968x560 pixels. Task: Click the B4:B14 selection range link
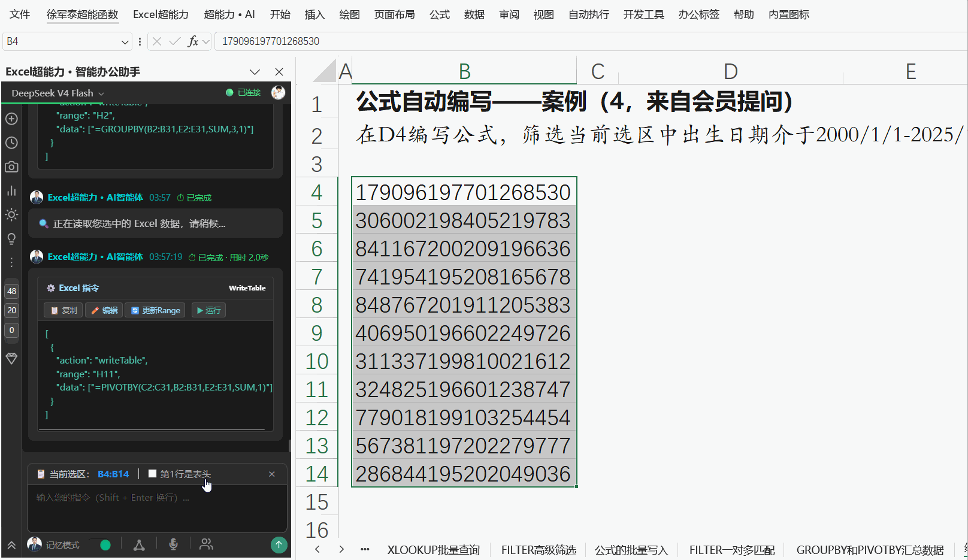coord(113,474)
